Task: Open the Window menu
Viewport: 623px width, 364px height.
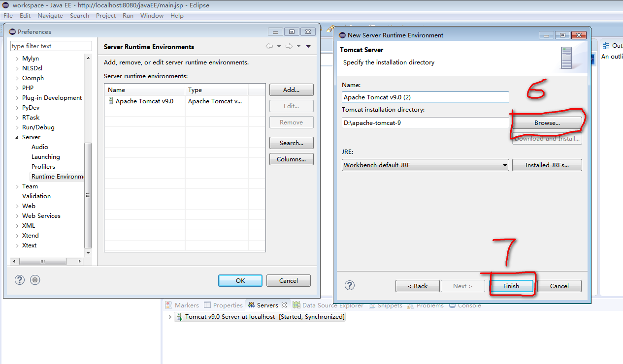Action: pos(152,16)
